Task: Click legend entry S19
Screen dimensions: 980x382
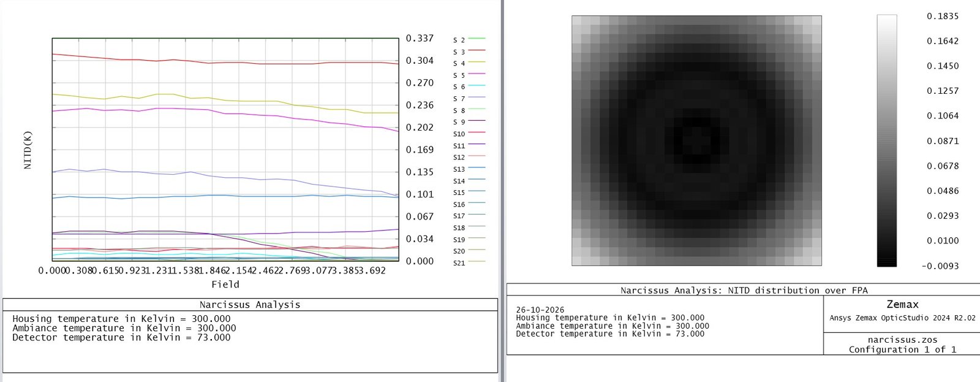Action: click(x=469, y=239)
